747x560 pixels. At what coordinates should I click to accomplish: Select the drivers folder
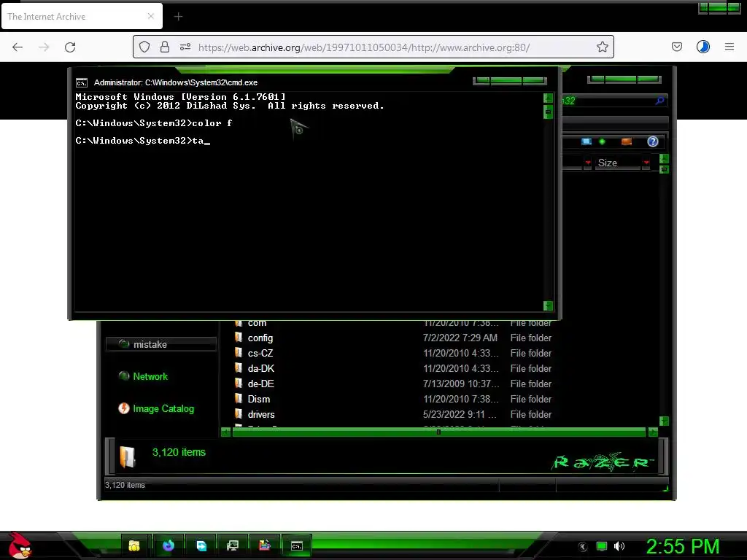tap(261, 414)
